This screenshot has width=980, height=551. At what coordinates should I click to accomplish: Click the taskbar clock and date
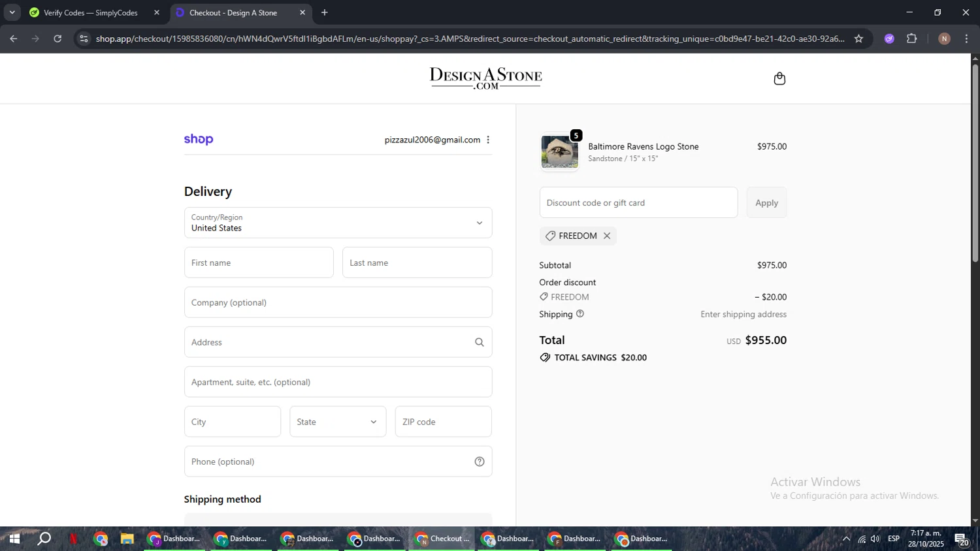[x=926, y=539]
